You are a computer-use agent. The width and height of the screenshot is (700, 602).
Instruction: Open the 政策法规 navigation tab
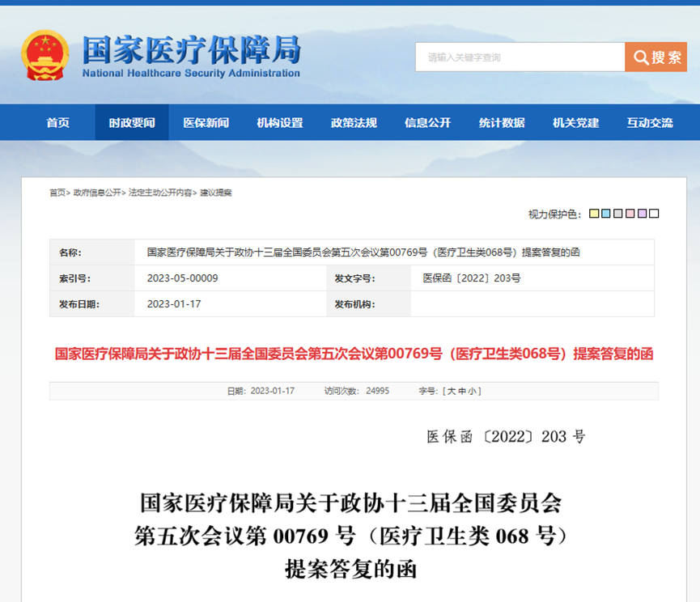[x=354, y=123]
